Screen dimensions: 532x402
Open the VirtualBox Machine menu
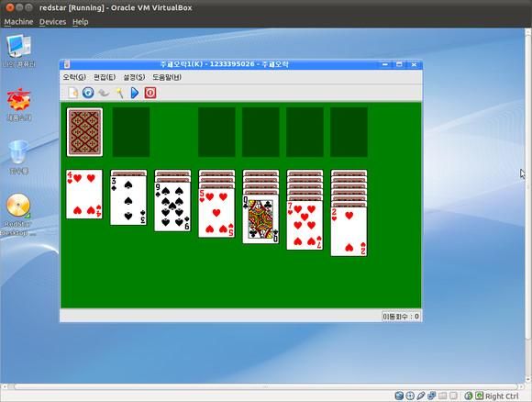click(18, 22)
